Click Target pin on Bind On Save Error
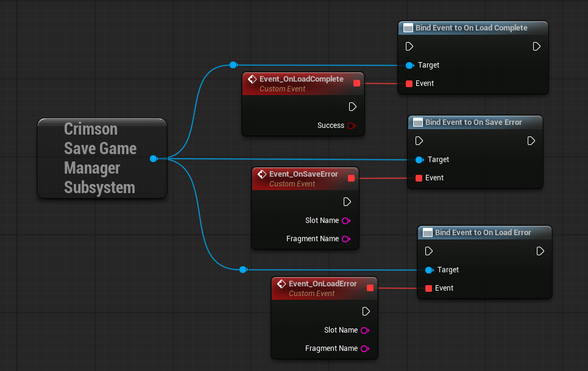The image size is (588, 371). tap(420, 160)
